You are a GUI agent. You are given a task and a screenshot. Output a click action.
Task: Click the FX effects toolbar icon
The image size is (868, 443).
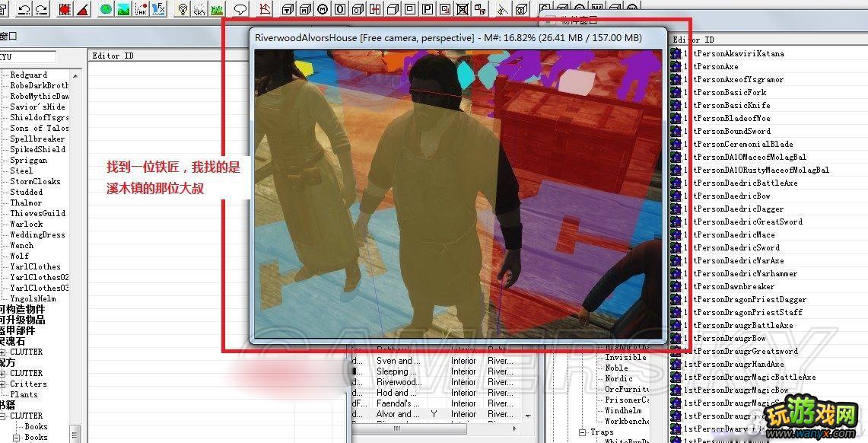(158, 8)
